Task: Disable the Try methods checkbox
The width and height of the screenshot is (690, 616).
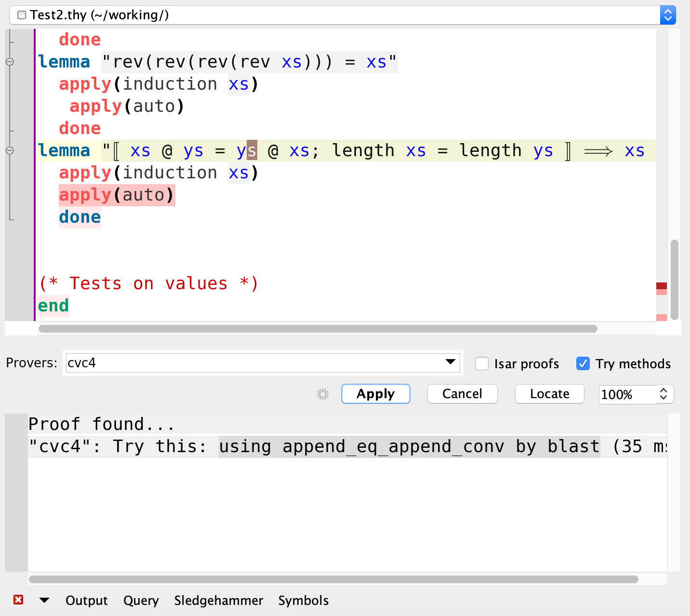Action: tap(583, 363)
